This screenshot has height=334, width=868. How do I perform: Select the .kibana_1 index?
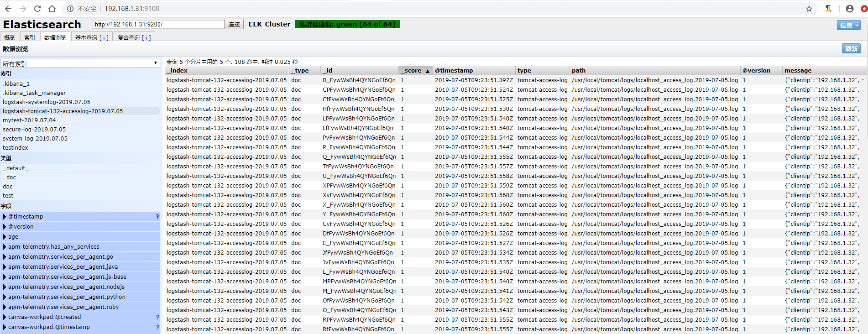tap(80, 84)
